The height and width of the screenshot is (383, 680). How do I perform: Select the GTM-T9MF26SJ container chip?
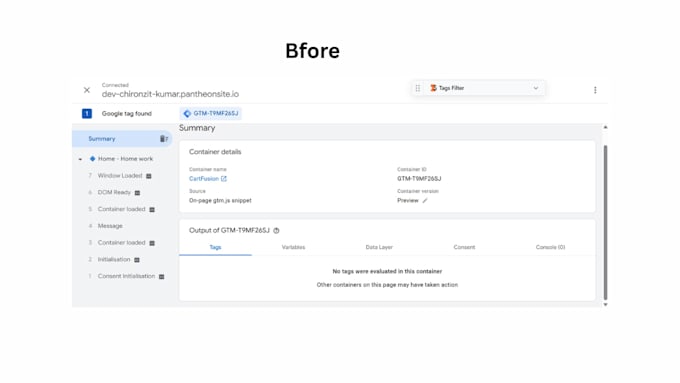(211, 113)
